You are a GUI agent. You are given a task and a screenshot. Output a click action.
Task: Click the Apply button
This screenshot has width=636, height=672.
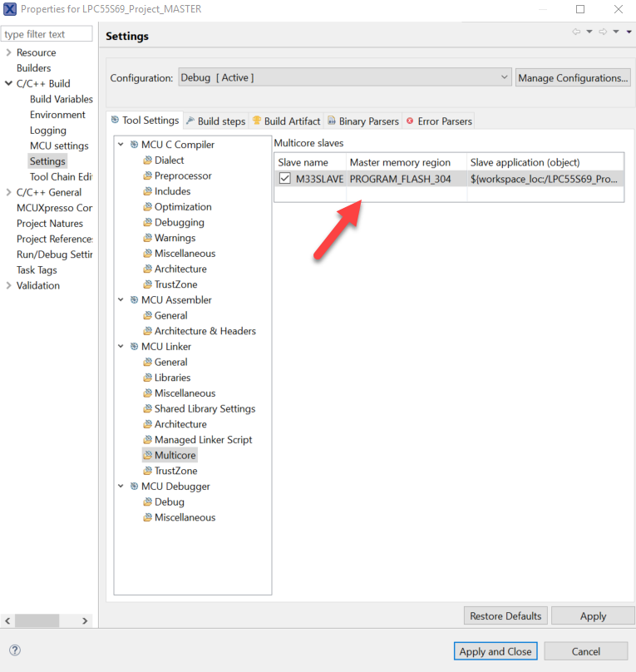coord(593,615)
